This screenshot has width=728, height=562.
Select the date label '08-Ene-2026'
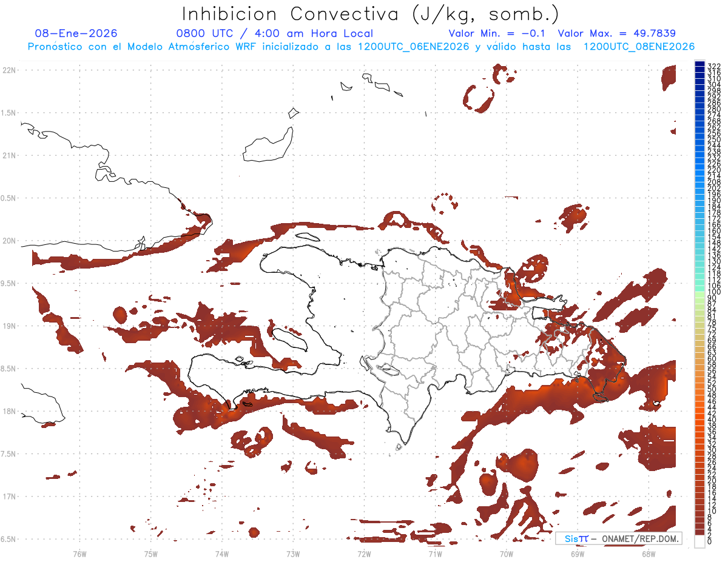[76, 34]
